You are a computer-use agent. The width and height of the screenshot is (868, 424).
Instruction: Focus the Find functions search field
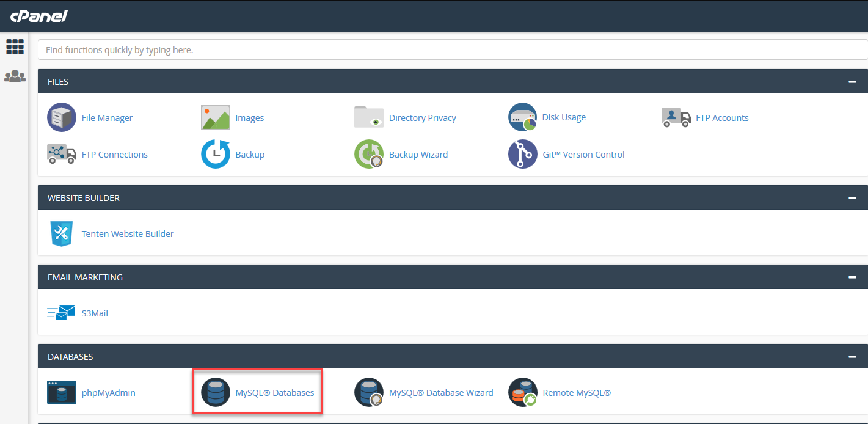453,49
